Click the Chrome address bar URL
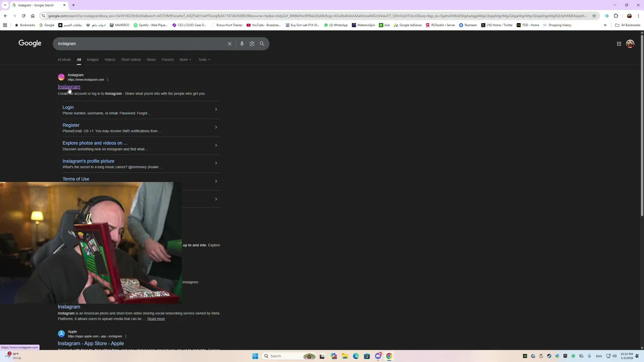 coord(317,16)
